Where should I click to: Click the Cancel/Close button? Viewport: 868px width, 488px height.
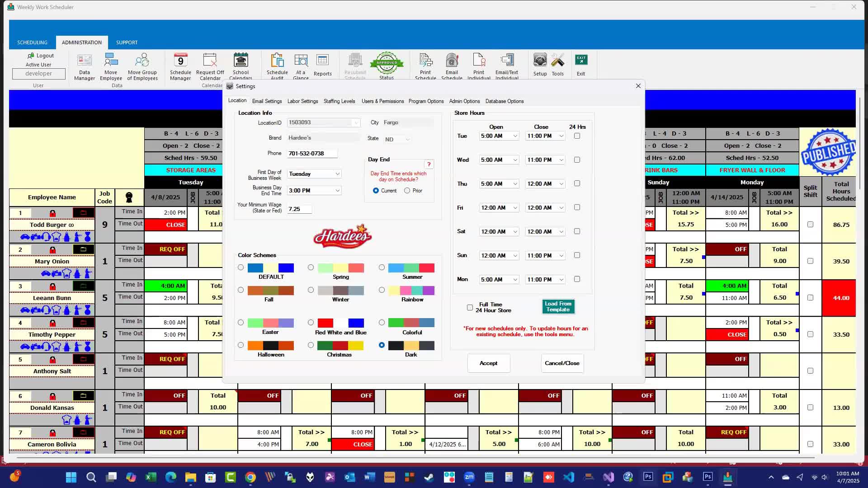(562, 363)
